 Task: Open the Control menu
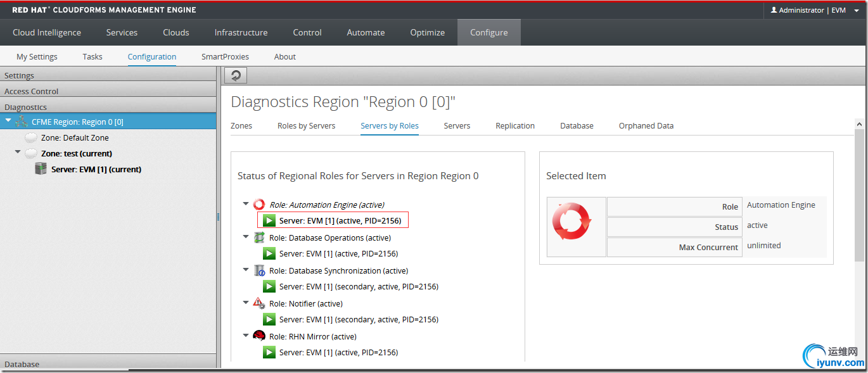[x=307, y=32]
